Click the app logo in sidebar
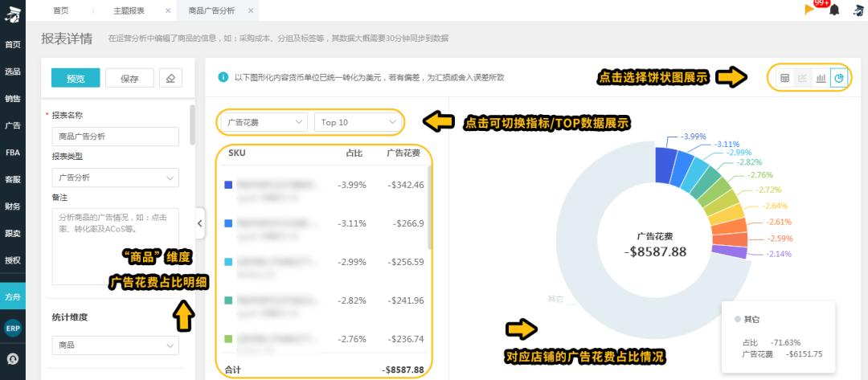The width and height of the screenshot is (868, 380). [12, 14]
